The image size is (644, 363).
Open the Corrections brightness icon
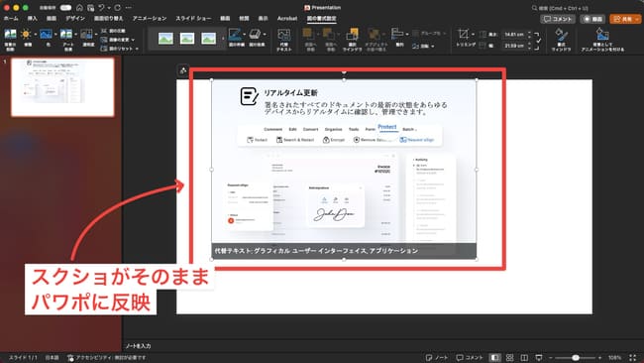pos(26,35)
